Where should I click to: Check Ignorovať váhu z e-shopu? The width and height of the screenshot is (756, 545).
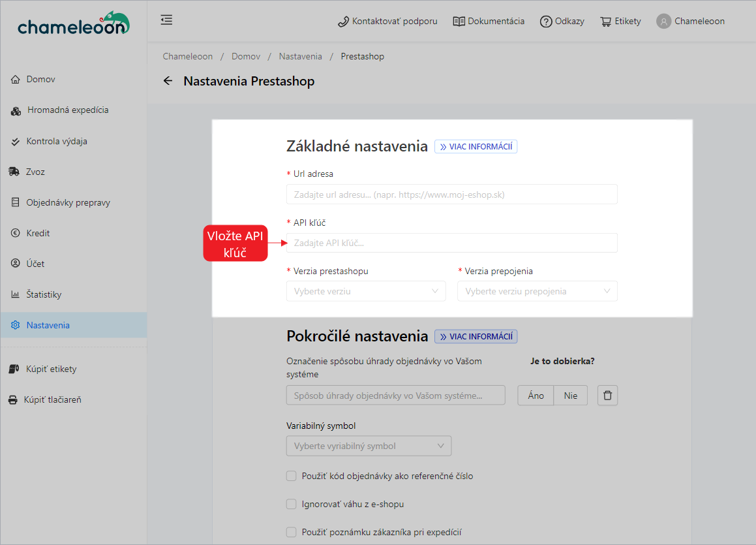pos(292,504)
